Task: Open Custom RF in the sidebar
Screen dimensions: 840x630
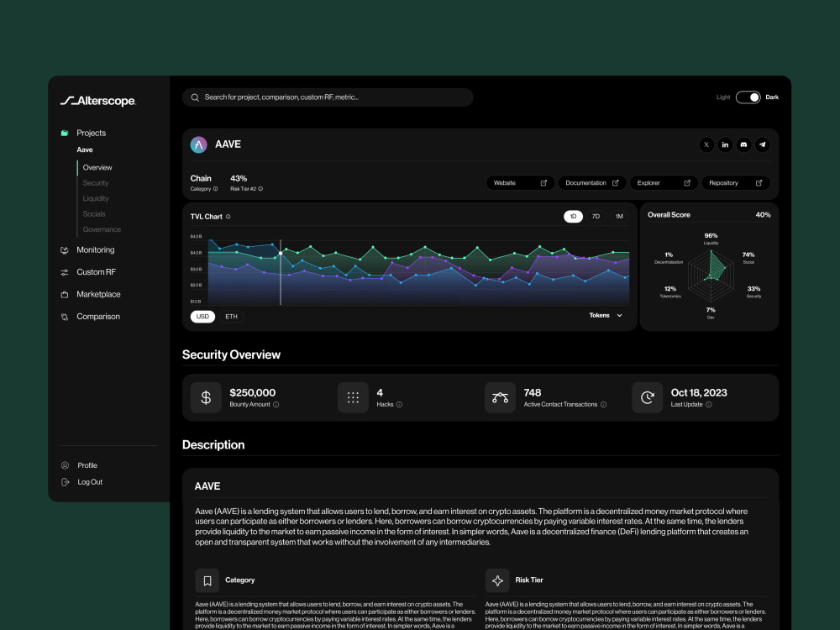Action: click(96, 272)
